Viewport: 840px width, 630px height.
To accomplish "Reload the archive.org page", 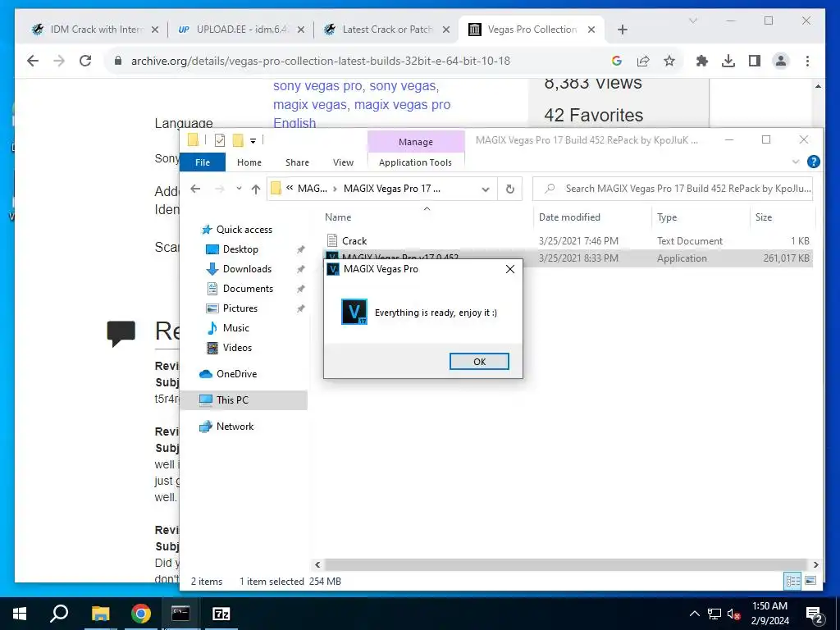I will pyautogui.click(x=85, y=61).
